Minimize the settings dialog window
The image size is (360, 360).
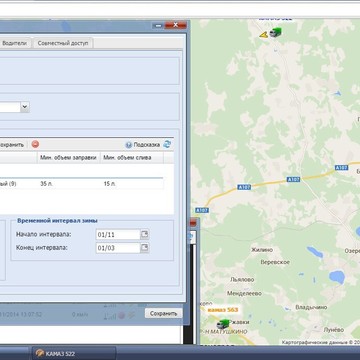point(158,25)
